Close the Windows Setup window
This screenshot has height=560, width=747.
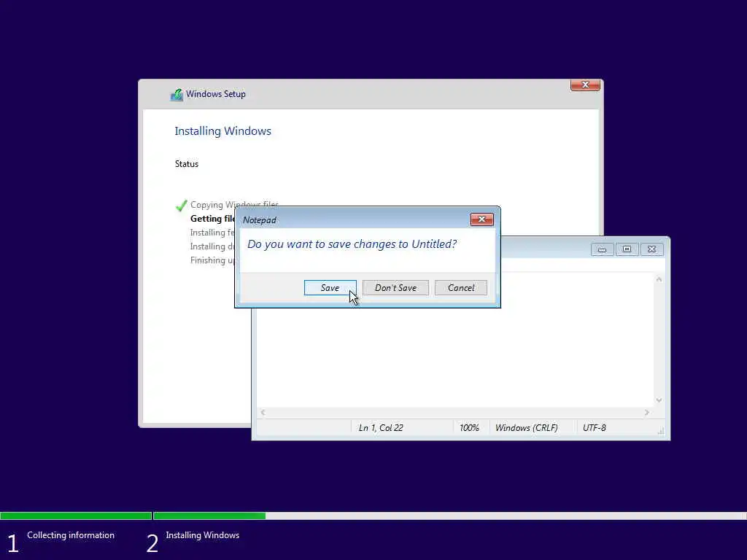585,85
